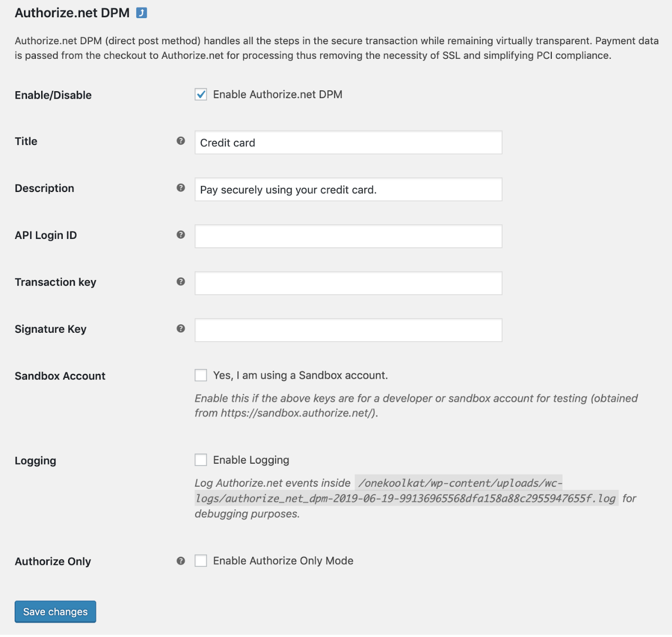
Task: Enable the Sandbox account checkbox
Action: 201,375
